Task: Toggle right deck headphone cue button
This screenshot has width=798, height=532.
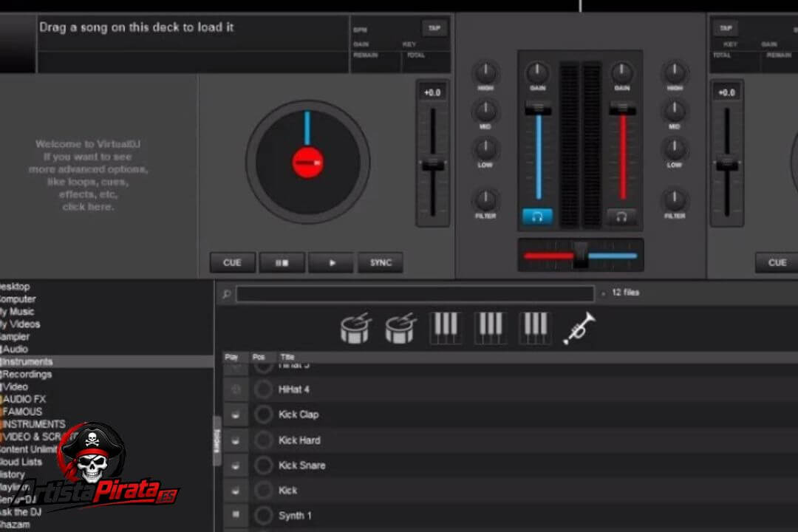Action: (x=621, y=217)
